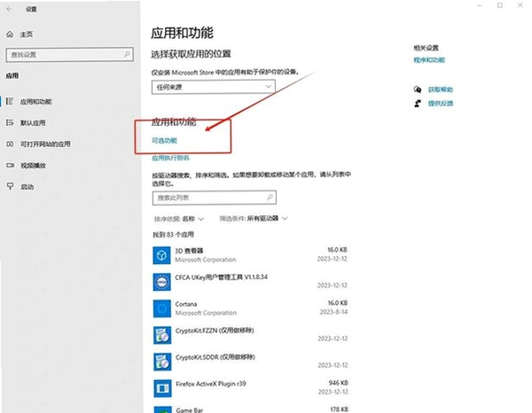
Task: Click the 946 KB size value
Action: 339,383
